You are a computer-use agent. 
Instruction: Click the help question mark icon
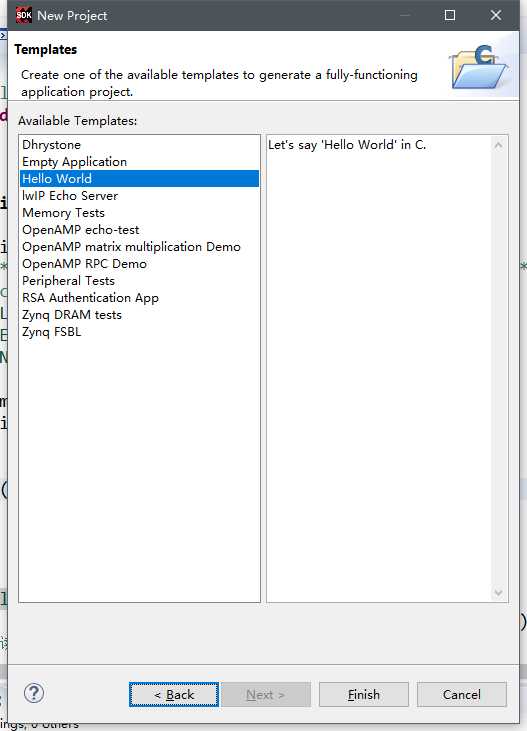[x=34, y=693]
